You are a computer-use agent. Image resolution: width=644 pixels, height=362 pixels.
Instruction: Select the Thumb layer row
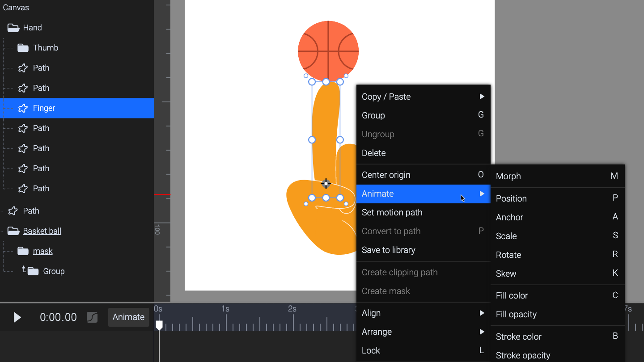tap(77, 48)
